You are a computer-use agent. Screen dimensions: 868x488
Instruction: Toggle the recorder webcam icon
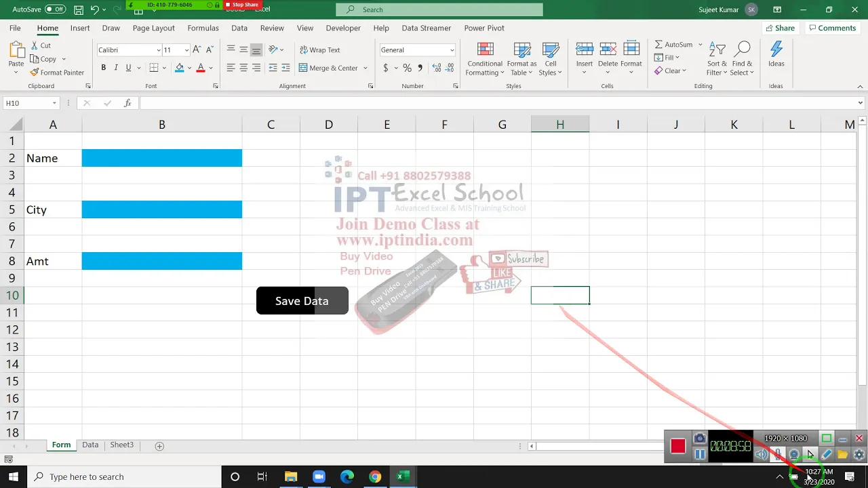pyautogui.click(x=794, y=454)
